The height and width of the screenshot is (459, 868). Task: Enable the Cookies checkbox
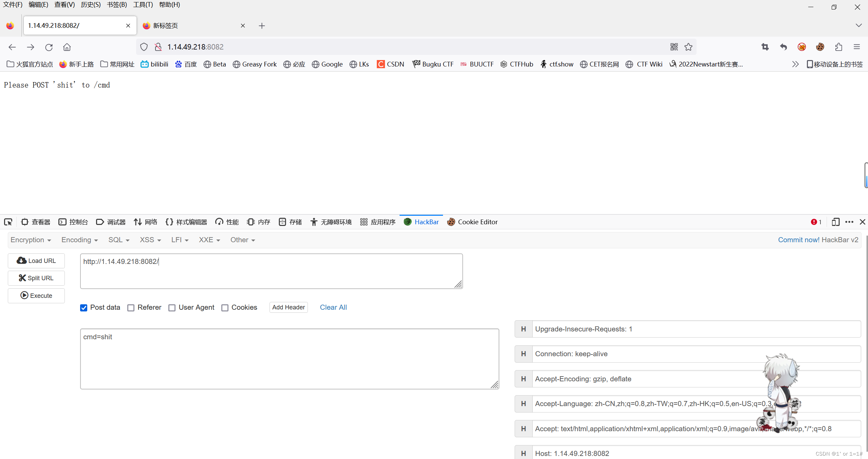pyautogui.click(x=225, y=308)
